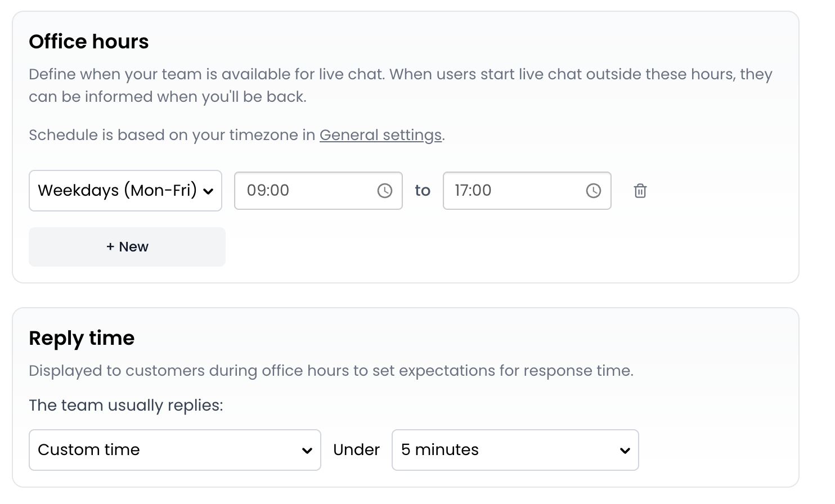
Task: Click the Office hours heading
Action: pos(89,42)
